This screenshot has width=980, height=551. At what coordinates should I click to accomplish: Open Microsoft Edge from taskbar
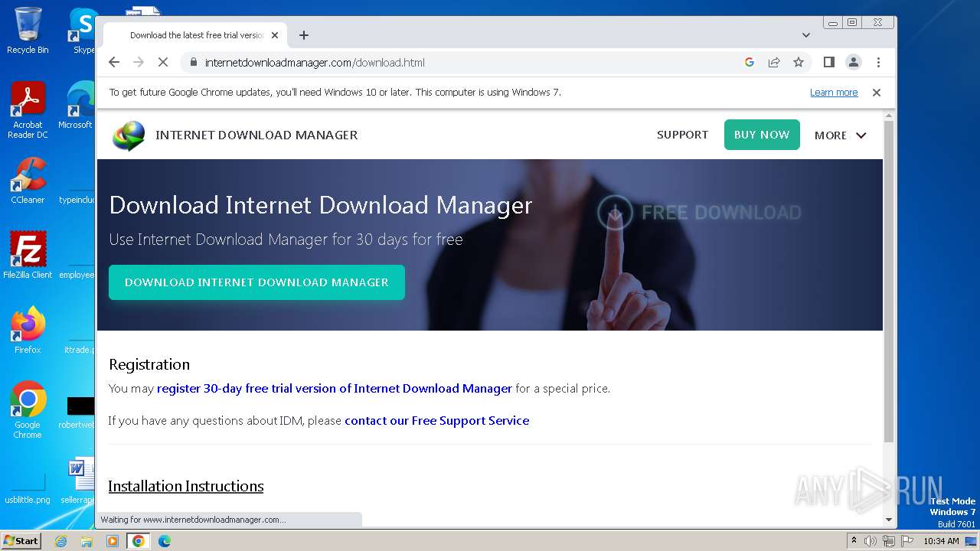(165, 541)
